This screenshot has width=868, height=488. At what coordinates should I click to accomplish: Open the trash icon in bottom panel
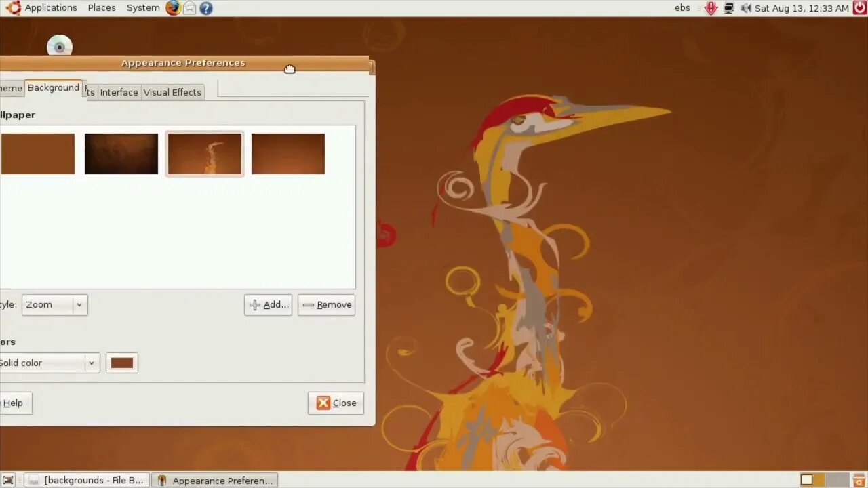(x=859, y=480)
